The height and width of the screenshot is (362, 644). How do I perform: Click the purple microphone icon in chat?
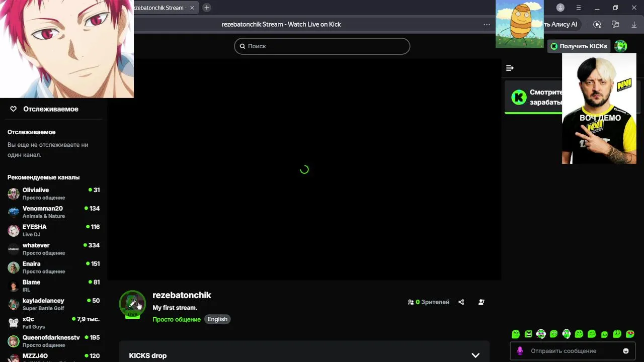[520, 351]
